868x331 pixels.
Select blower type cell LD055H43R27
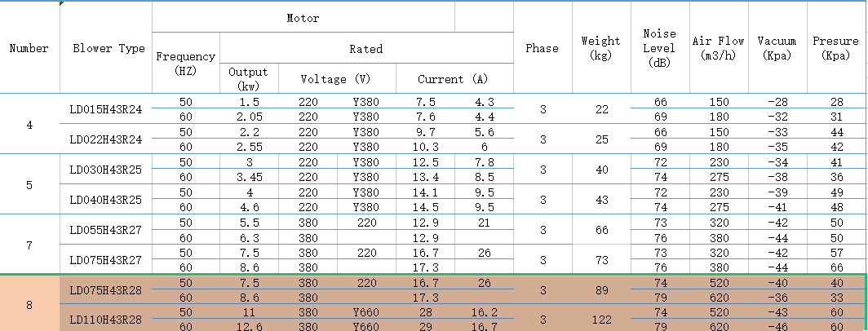tap(106, 230)
